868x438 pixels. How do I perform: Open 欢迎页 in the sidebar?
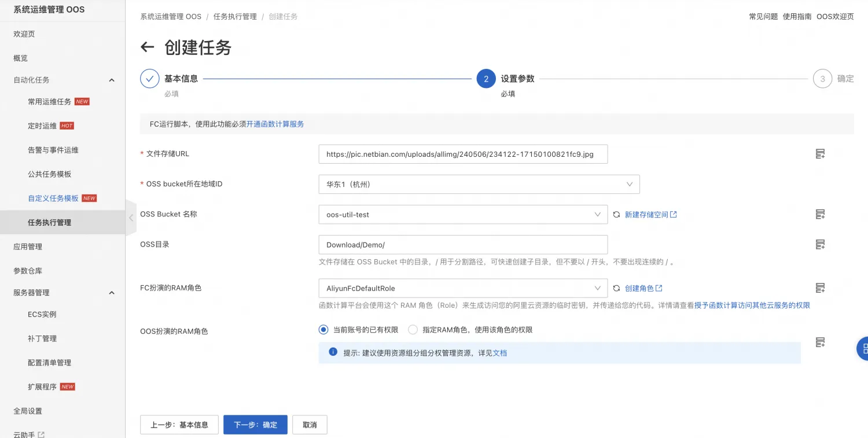tap(24, 34)
